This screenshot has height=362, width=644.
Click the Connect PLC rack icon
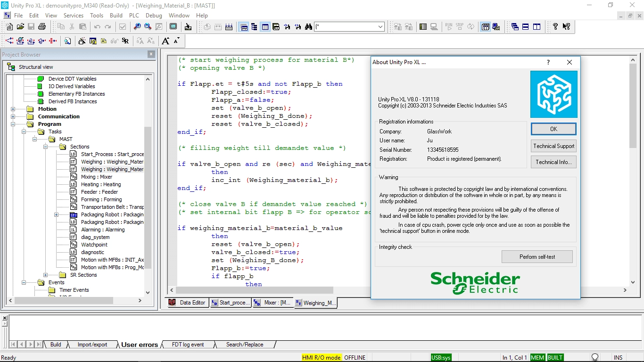(x=423, y=27)
